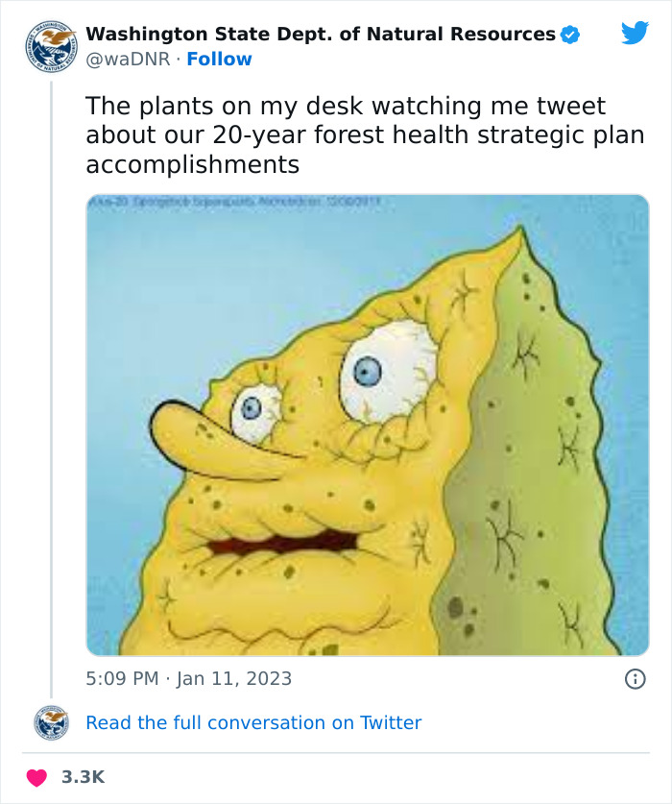This screenshot has height=804, width=672.
Task: Open the info icon near the timestamp
Action: pyautogui.click(x=636, y=677)
